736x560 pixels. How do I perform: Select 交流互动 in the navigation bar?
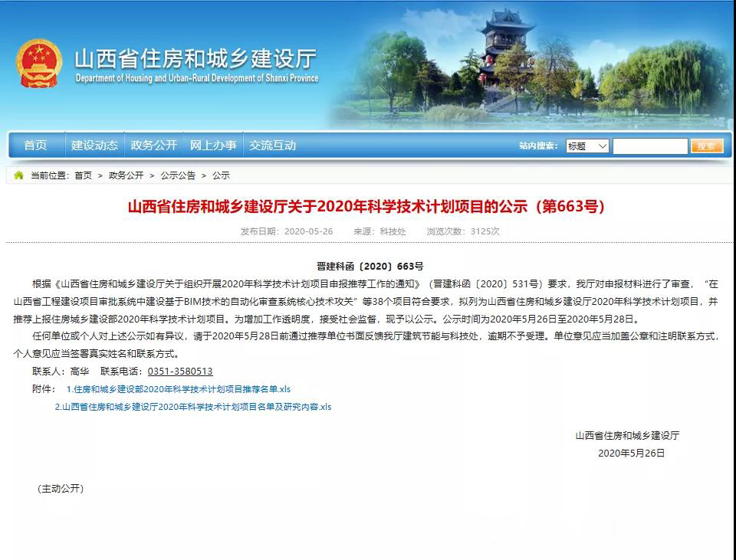[272, 146]
